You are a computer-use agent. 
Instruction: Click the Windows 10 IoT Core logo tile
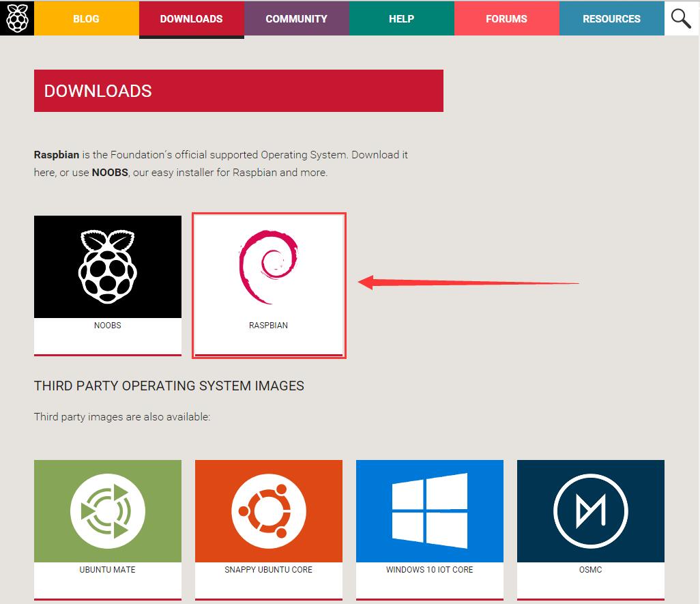(429, 511)
